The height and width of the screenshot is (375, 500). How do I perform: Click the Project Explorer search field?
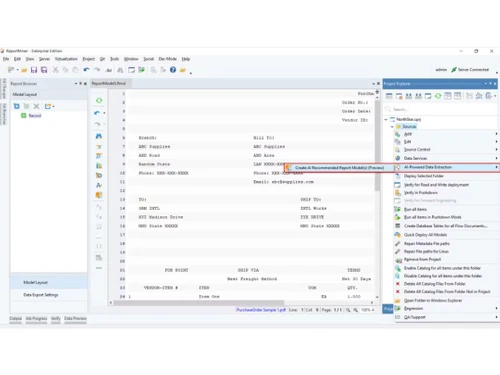(x=441, y=109)
